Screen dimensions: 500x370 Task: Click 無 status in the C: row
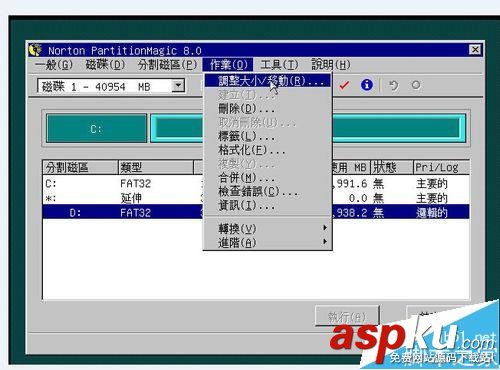click(x=378, y=184)
